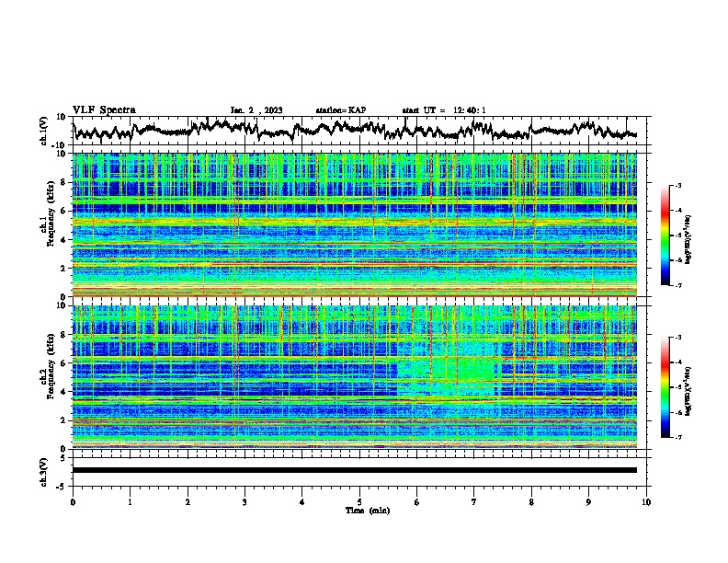Click time axis tick label "7"
Viewport: 728px width, 563px height.
[x=474, y=502]
